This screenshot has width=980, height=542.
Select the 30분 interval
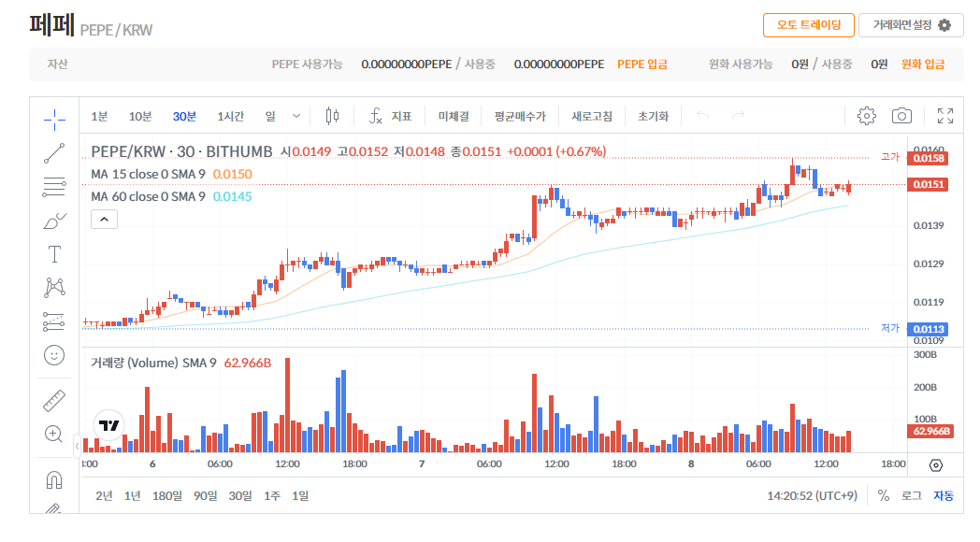click(x=184, y=116)
